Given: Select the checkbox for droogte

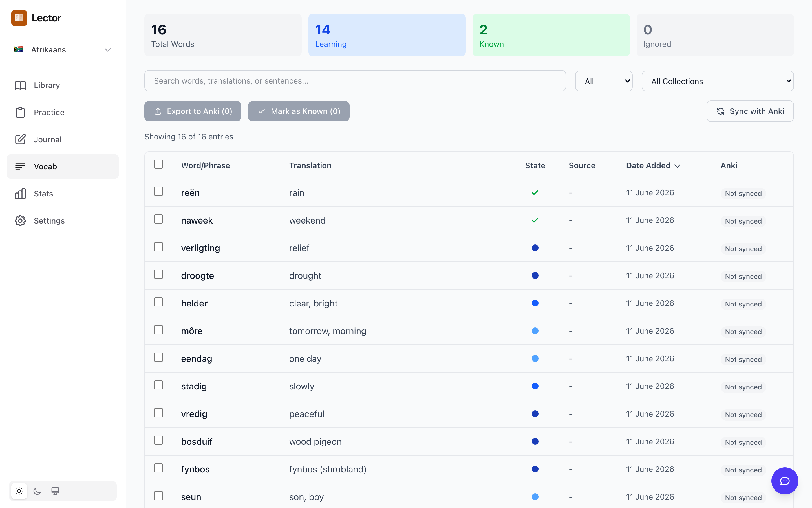Looking at the screenshot, I should (158, 275).
